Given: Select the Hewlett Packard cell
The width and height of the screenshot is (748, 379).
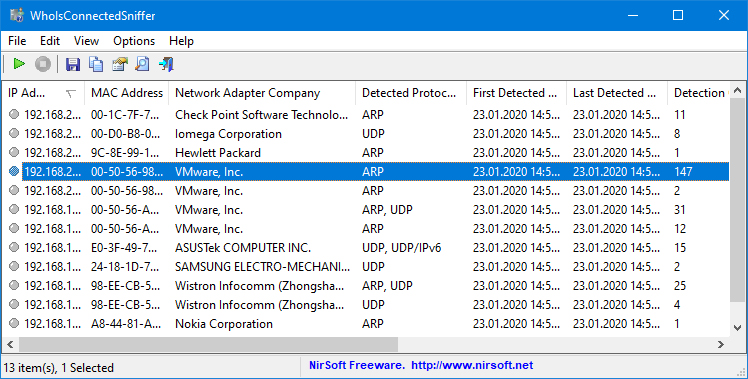Looking at the screenshot, I should 218,153.
